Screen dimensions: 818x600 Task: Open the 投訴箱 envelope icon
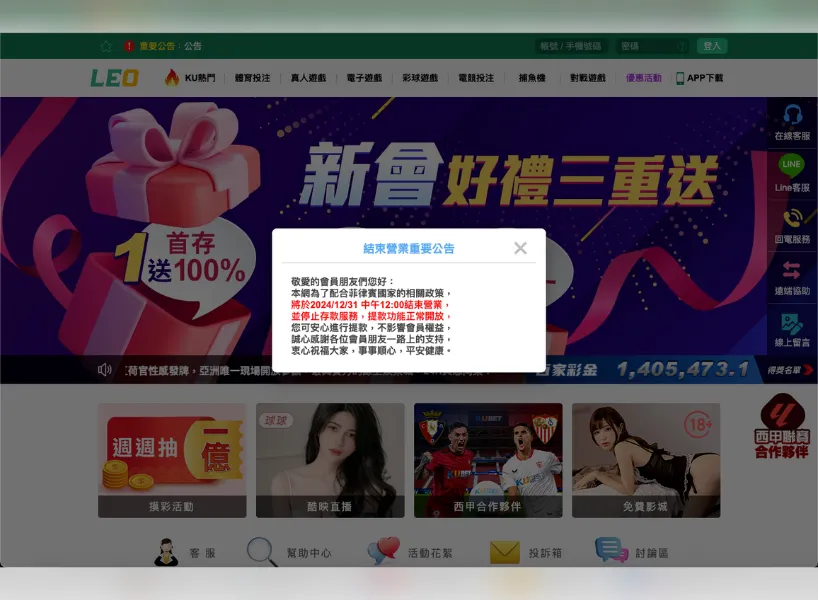tap(500, 551)
